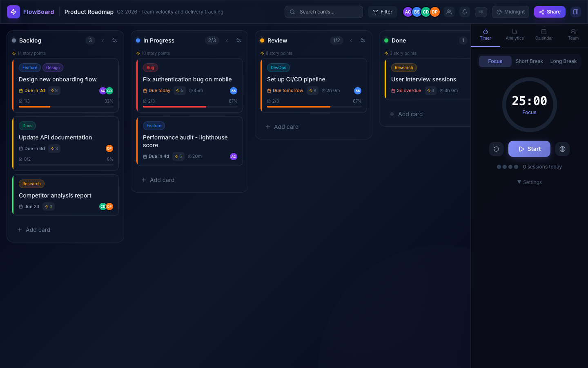Viewport: 588px width, 368px height.
Task: Click the BS avatar on Set up CI/CD pipeline card
Action: 358,91
